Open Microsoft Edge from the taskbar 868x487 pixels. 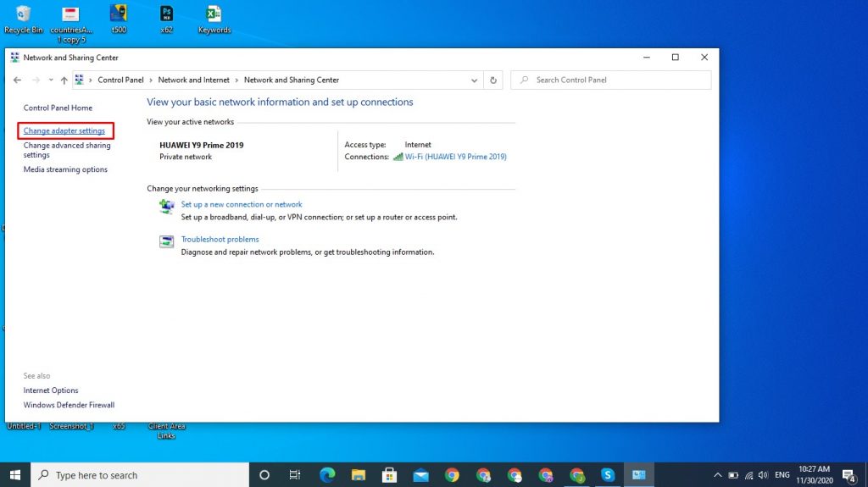[326, 475]
